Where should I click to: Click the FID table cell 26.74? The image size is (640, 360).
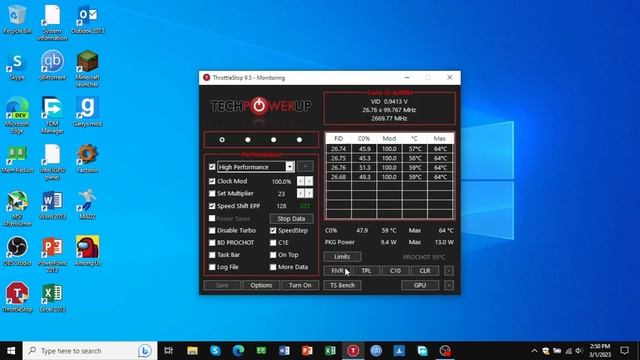coord(338,149)
